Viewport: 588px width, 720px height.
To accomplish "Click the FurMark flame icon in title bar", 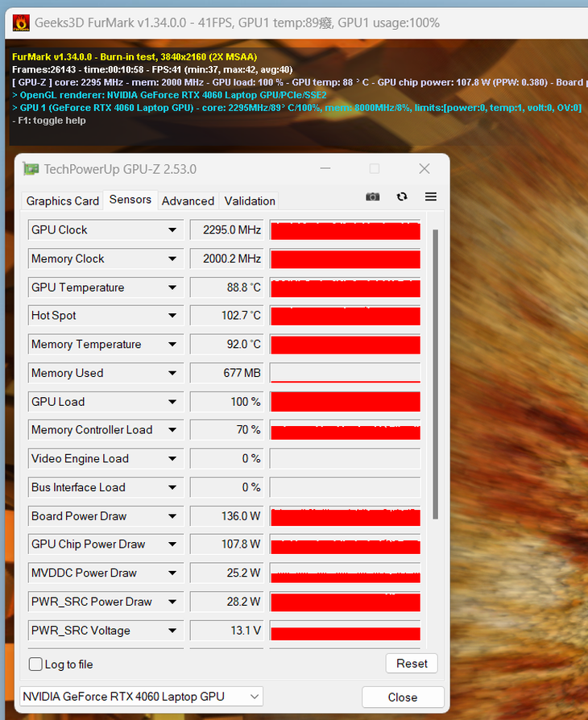I will click(21, 23).
